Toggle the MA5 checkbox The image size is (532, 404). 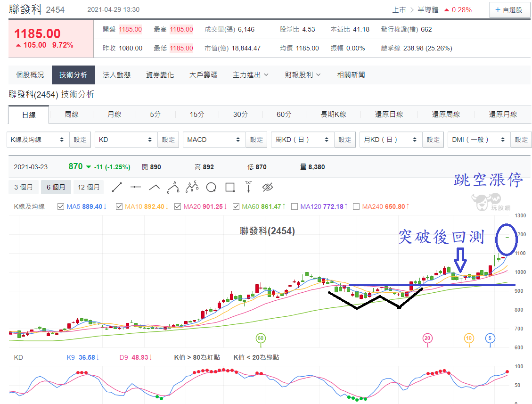[x=61, y=206]
